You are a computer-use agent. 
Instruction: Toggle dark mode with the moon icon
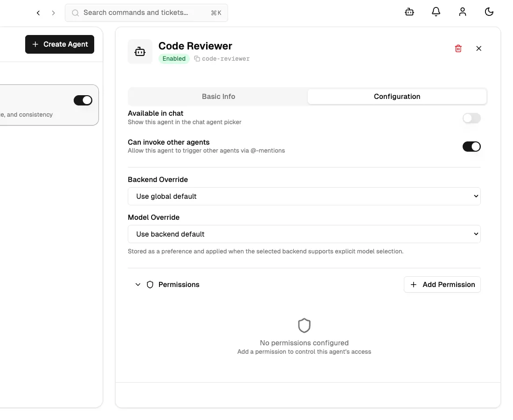[x=489, y=12]
